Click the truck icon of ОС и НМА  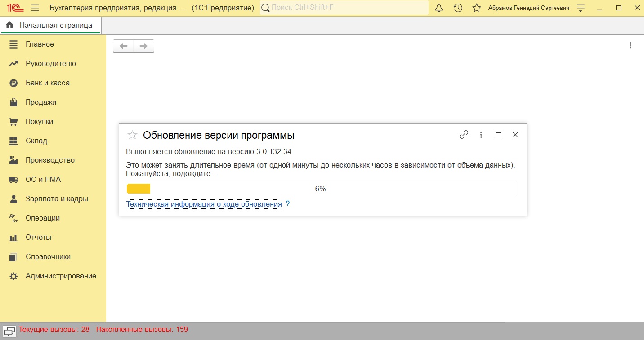[13, 180]
